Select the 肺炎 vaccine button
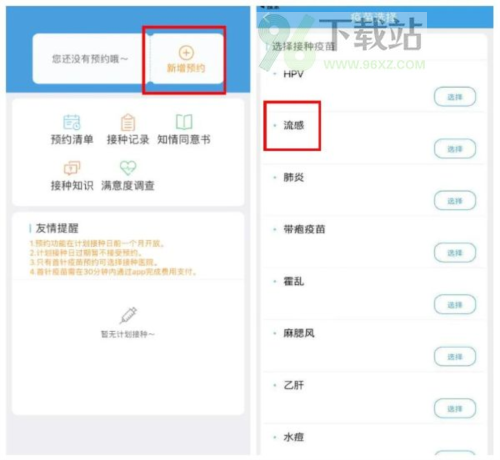 pyautogui.click(x=455, y=201)
